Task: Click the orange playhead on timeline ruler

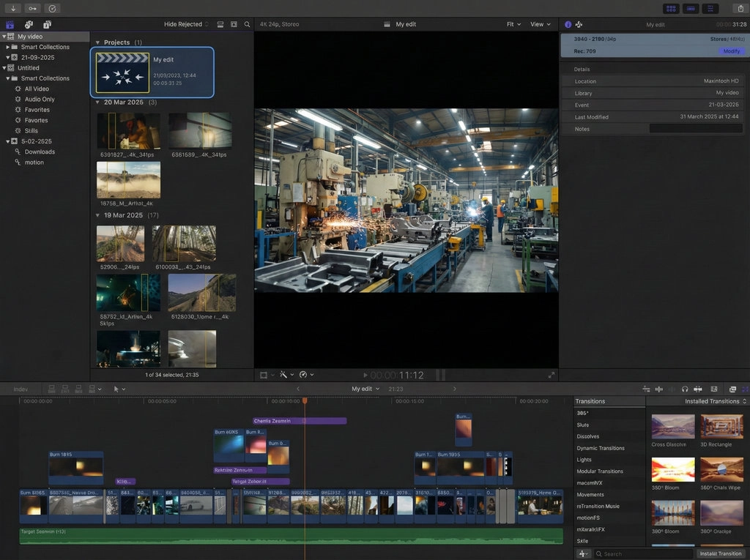Action: 305,400
